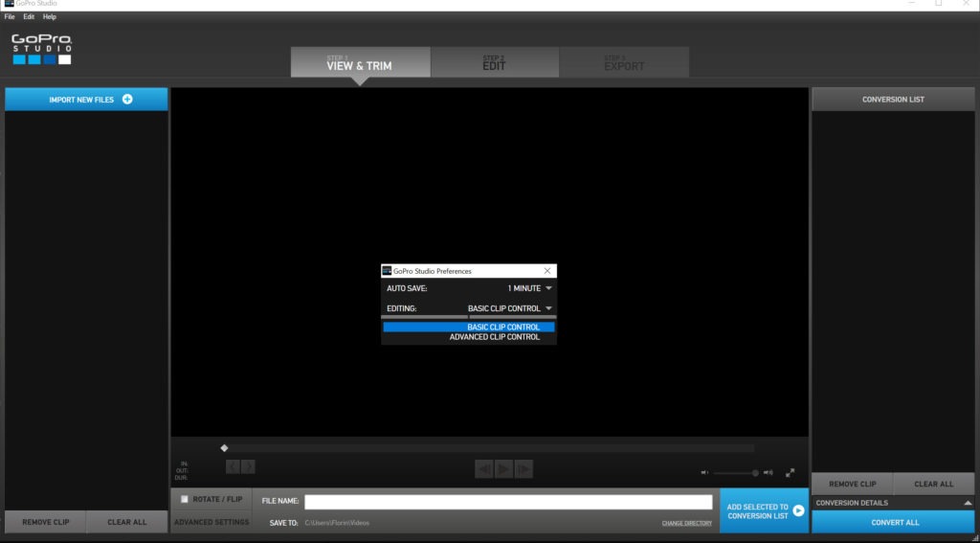Click Remove Clip under Conversion List
Screen dimensions: 980x543
(x=853, y=485)
